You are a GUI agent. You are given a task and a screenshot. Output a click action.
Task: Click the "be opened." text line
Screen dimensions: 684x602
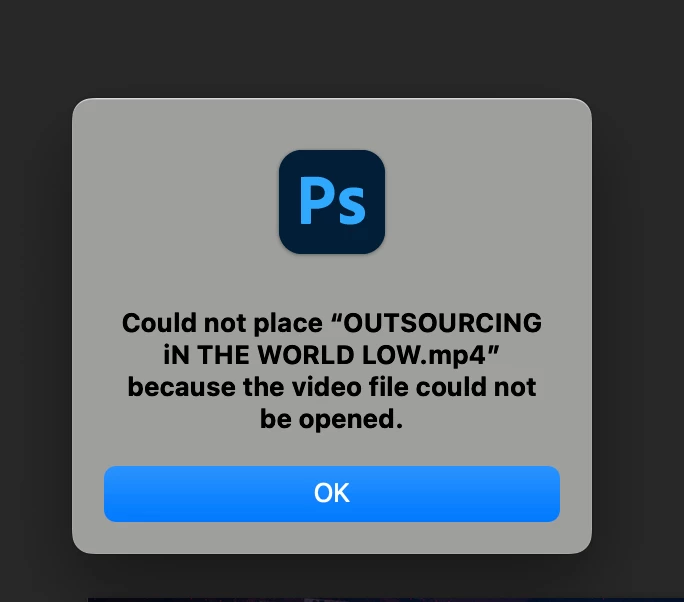click(x=332, y=419)
